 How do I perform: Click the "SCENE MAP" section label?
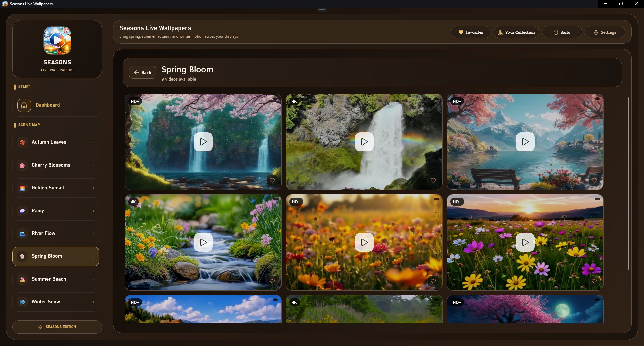click(x=29, y=125)
